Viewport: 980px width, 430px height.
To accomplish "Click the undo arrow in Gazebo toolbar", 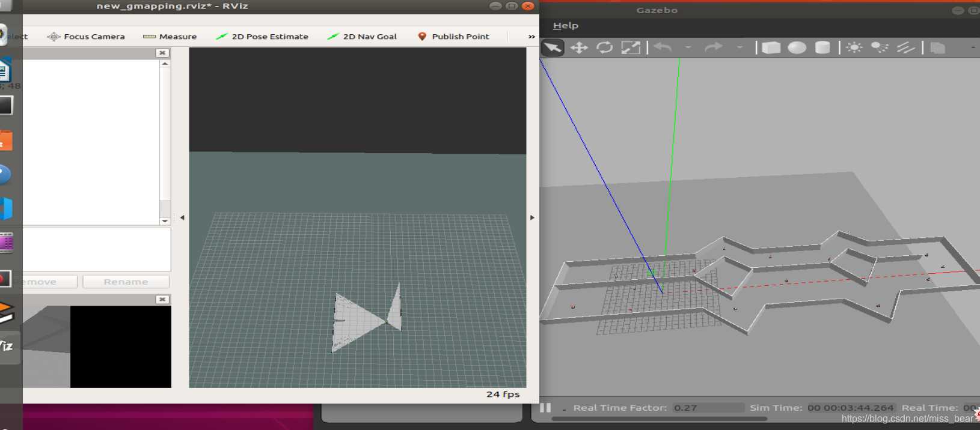I will point(663,47).
